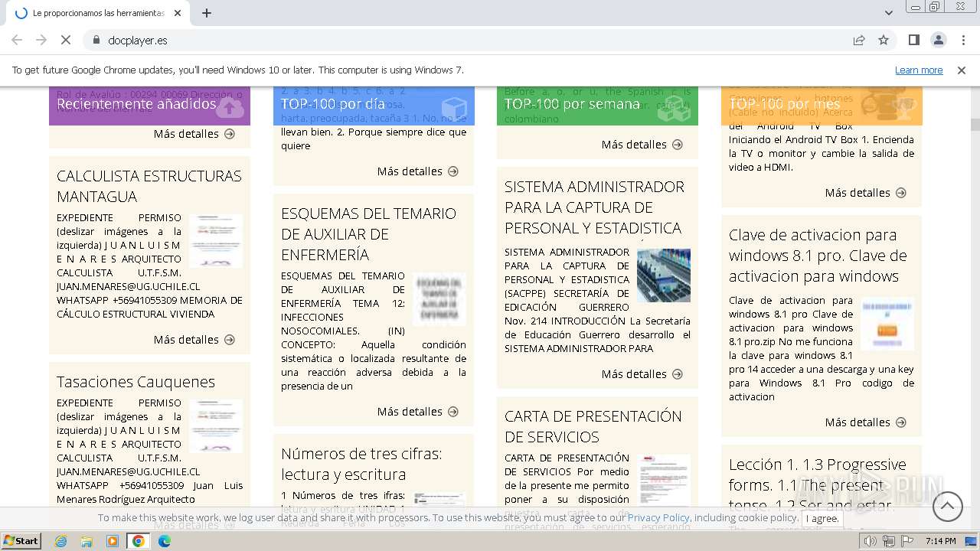Go forward using the browser forward arrow

(x=41, y=40)
